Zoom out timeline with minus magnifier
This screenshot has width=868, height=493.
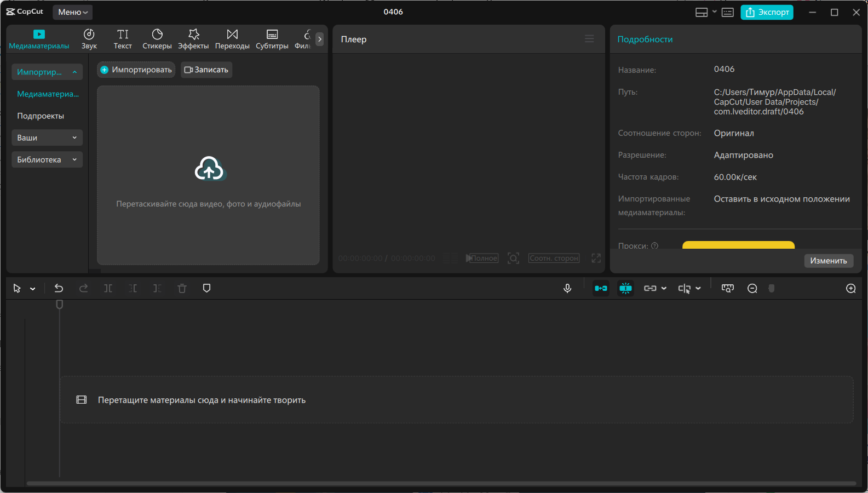(x=752, y=288)
